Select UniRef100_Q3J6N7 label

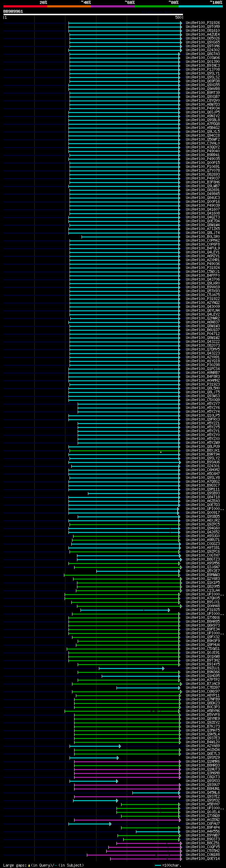pyautogui.click(x=203, y=567)
